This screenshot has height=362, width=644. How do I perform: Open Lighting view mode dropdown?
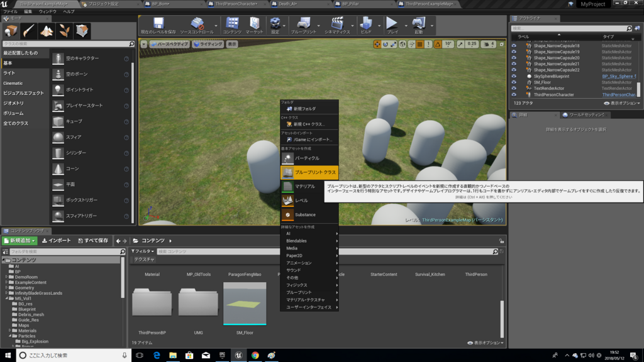(x=208, y=45)
